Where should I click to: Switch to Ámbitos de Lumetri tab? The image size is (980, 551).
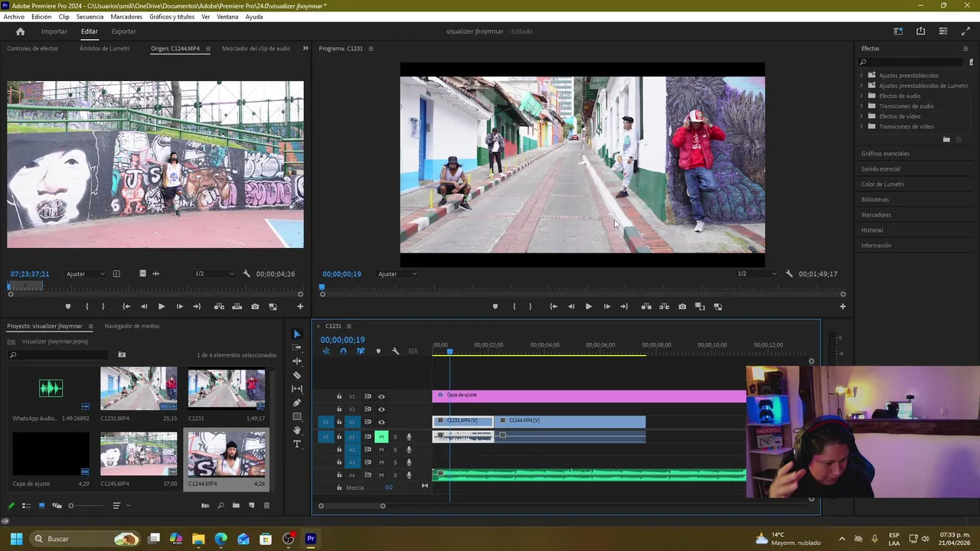coord(104,48)
